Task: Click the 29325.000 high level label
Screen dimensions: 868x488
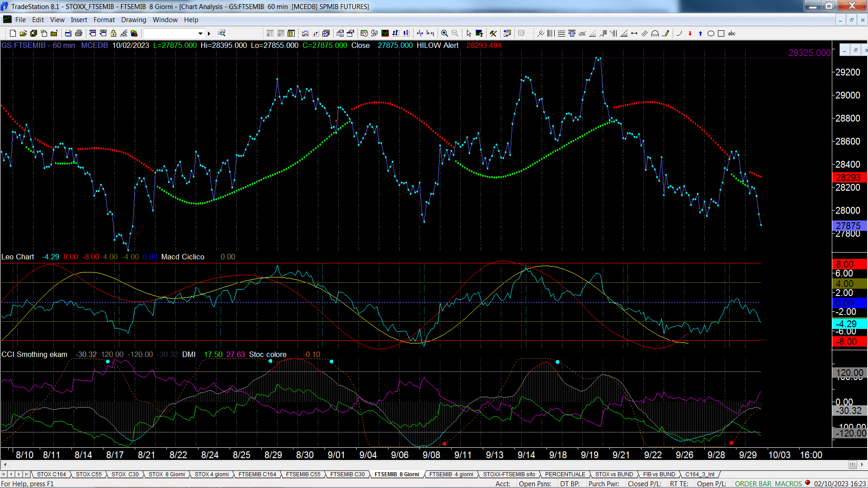Action: tap(810, 53)
